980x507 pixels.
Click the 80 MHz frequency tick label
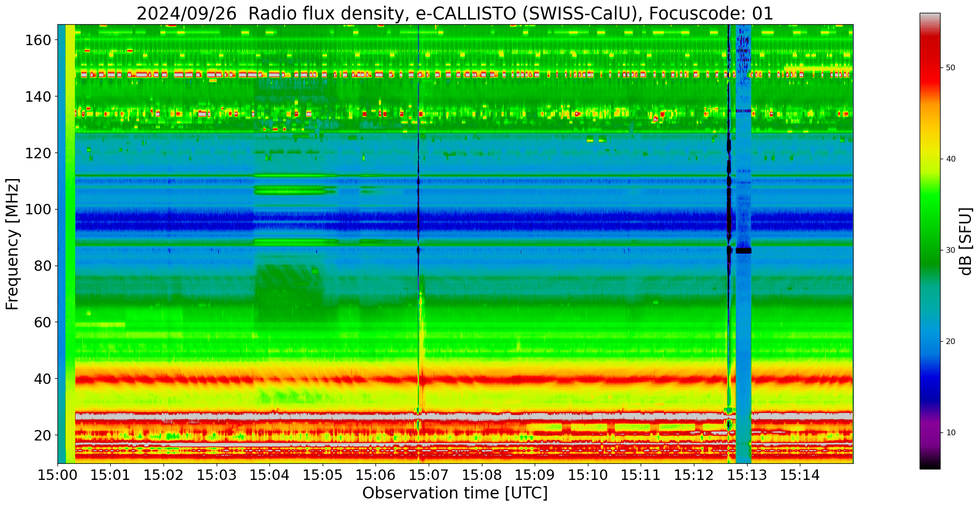(42, 266)
